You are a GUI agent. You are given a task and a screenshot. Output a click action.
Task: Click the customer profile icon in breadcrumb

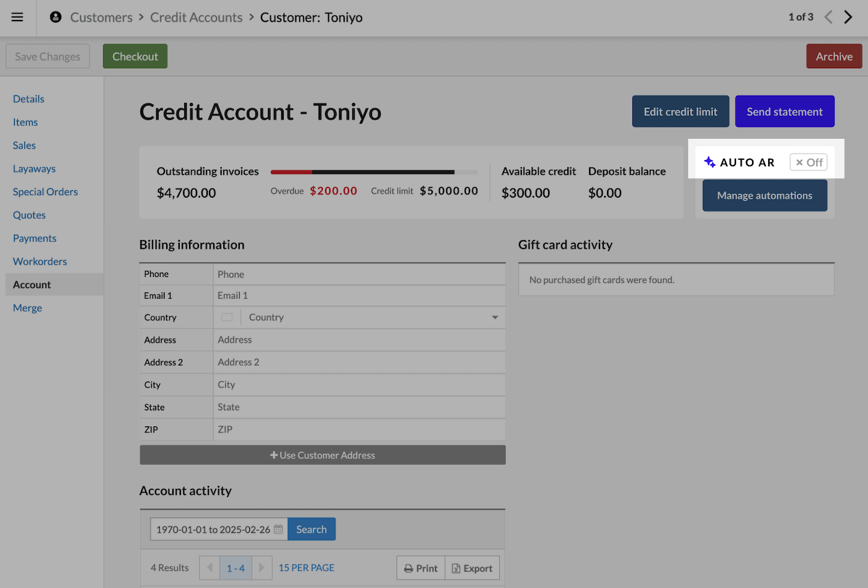56,17
